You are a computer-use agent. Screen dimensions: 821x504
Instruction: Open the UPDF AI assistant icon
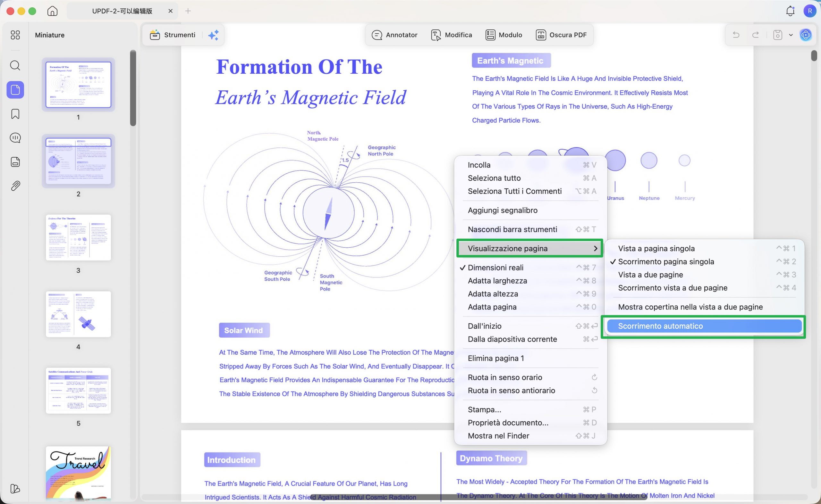(x=806, y=35)
